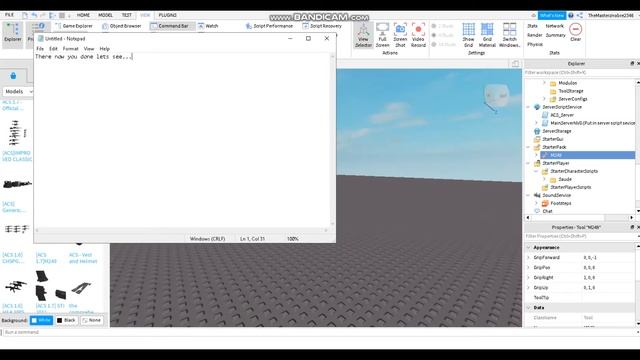Click new file icon in quick access toolbar
Image resolution: width=640 pixels, height=360 pixels.
click(x=25, y=15)
